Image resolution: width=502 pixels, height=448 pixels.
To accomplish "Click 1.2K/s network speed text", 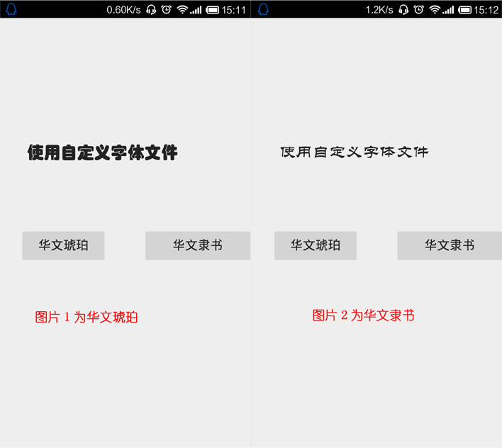I will 379,10.
